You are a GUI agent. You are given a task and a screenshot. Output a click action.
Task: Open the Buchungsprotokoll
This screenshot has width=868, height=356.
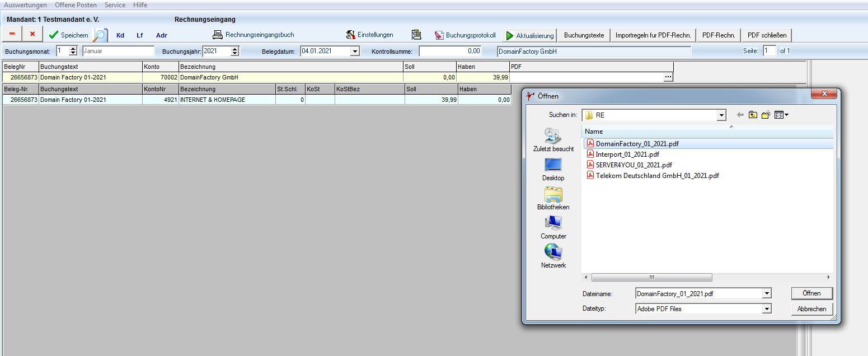[465, 35]
